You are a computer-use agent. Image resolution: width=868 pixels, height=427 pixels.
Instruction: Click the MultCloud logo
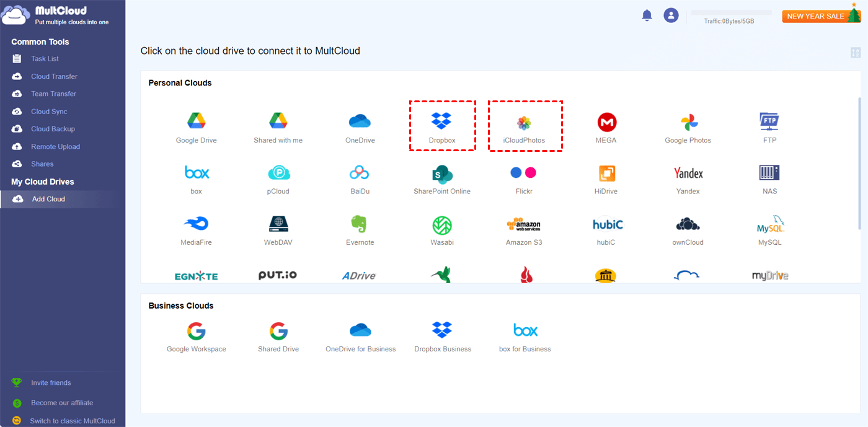pos(55,15)
